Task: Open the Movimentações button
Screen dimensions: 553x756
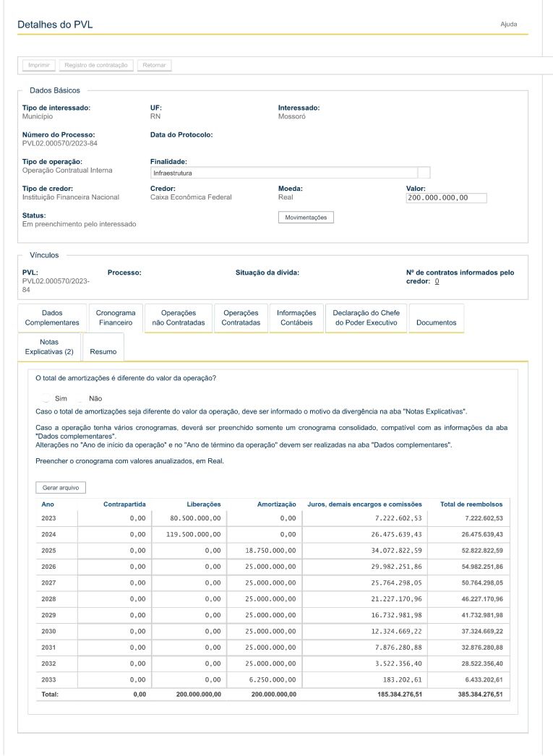Action: point(306,218)
